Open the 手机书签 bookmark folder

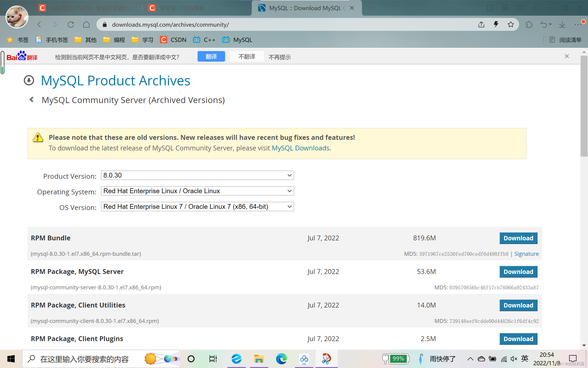point(52,40)
